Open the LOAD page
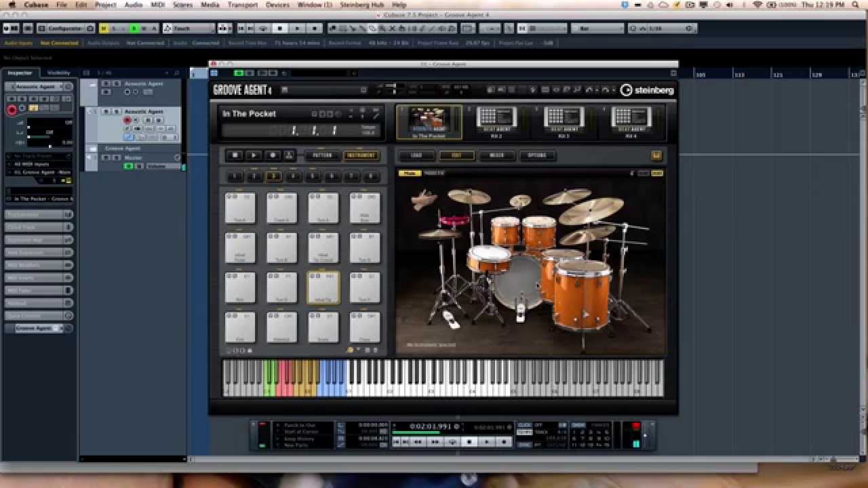The width and height of the screenshot is (868, 488). (416, 155)
